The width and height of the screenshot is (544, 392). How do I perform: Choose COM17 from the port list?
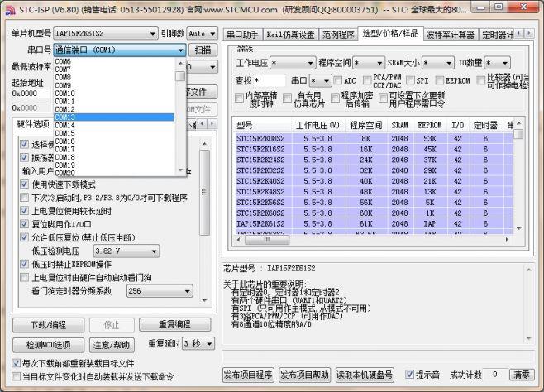click(x=114, y=149)
